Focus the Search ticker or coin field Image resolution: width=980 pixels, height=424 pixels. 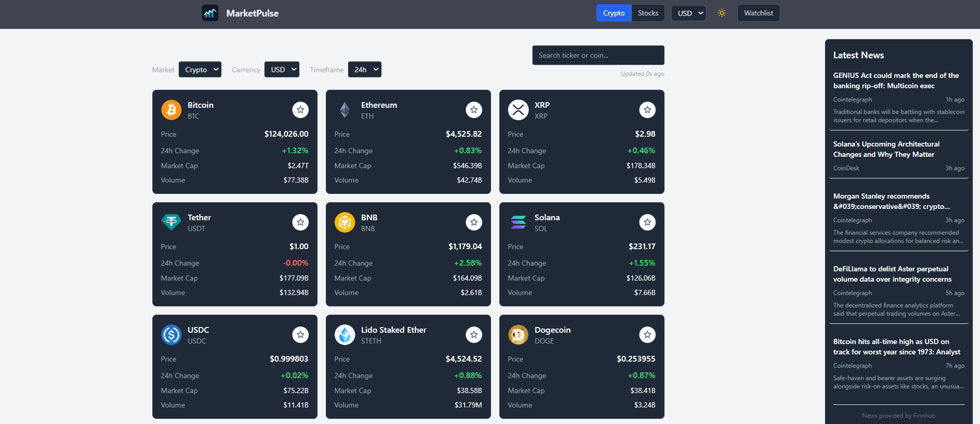tap(598, 55)
